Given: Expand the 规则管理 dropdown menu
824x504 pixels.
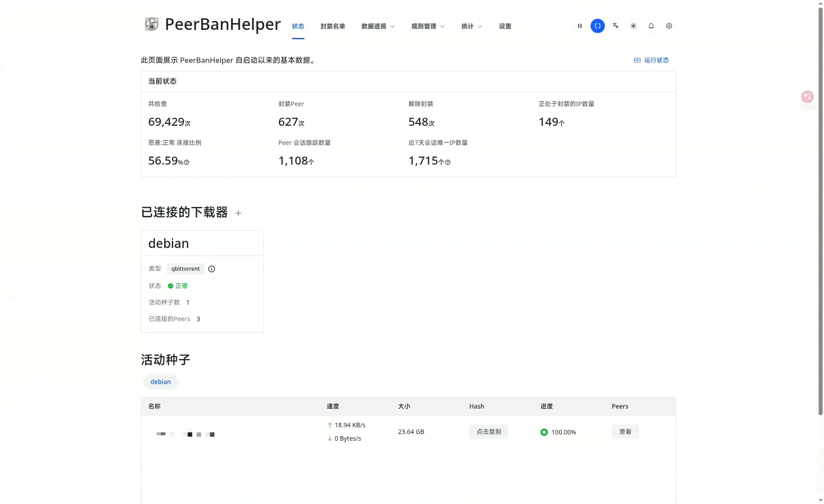Looking at the screenshot, I should point(428,26).
